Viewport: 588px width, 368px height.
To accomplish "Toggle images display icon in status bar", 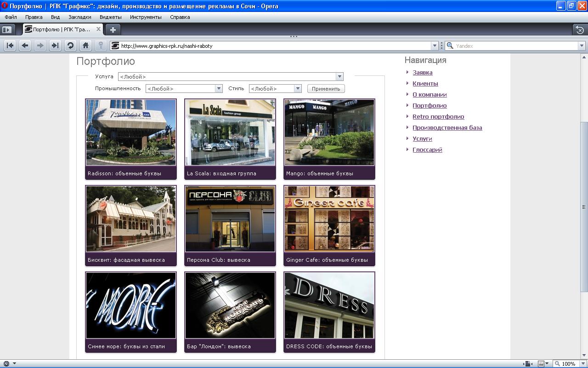I will [x=541, y=363].
